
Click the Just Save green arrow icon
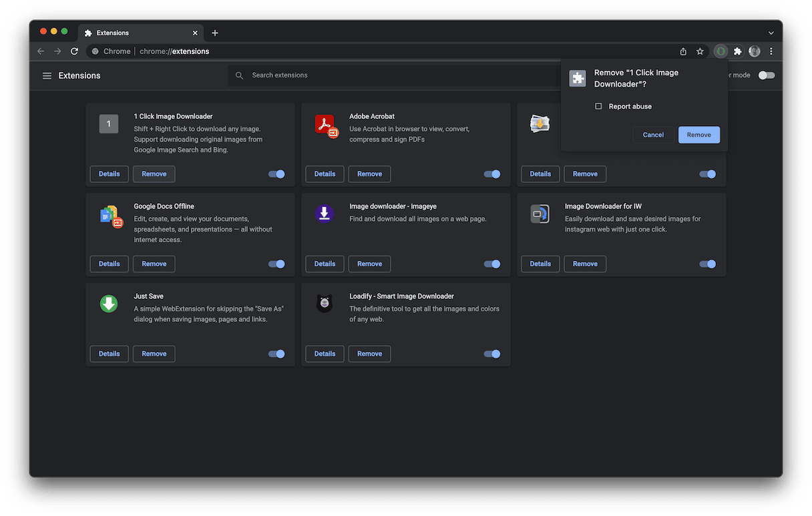click(109, 304)
